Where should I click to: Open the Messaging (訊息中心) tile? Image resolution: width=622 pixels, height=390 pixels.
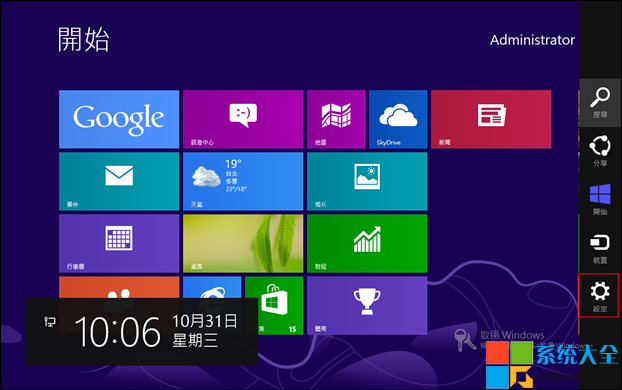(x=243, y=119)
